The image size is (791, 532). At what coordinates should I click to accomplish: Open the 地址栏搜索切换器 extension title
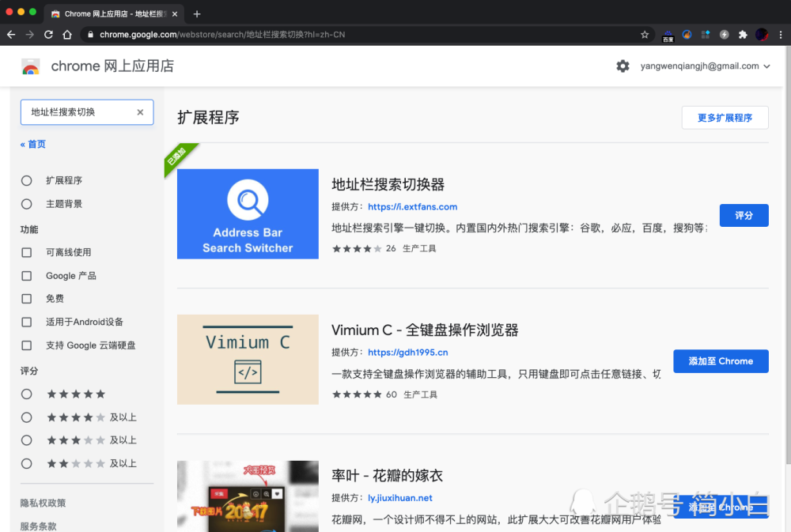388,184
